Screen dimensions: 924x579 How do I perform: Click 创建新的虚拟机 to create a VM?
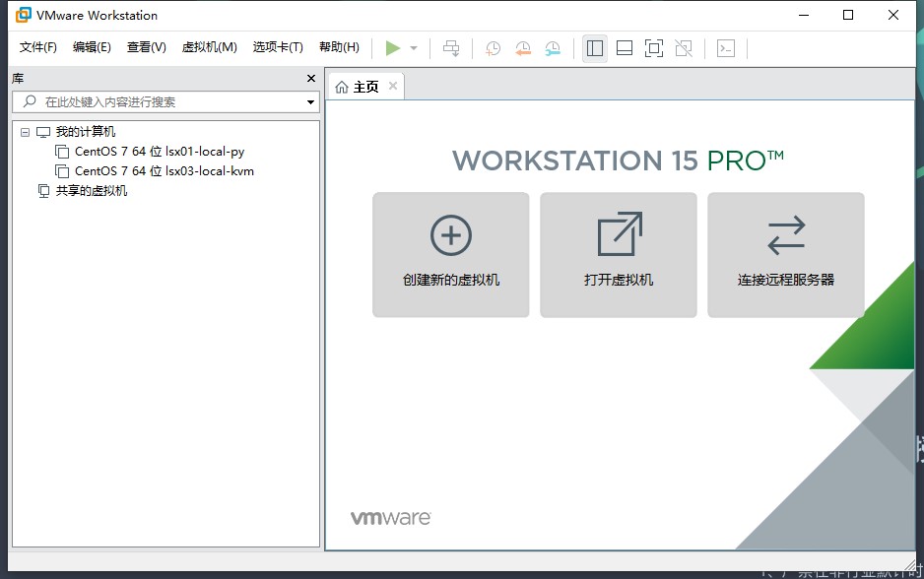coord(450,254)
